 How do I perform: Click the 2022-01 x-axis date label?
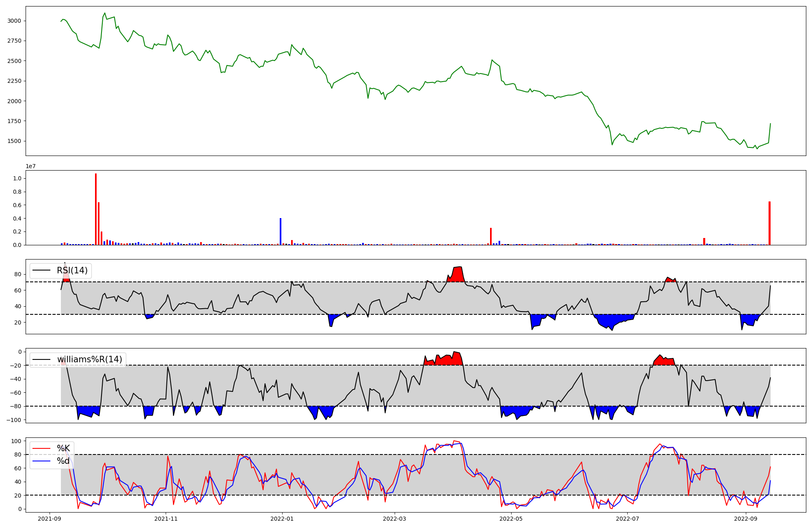[x=282, y=519]
